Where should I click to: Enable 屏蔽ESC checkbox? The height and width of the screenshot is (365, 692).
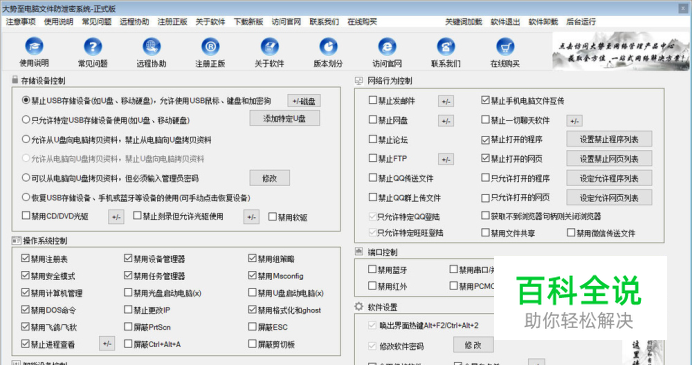[x=252, y=327]
